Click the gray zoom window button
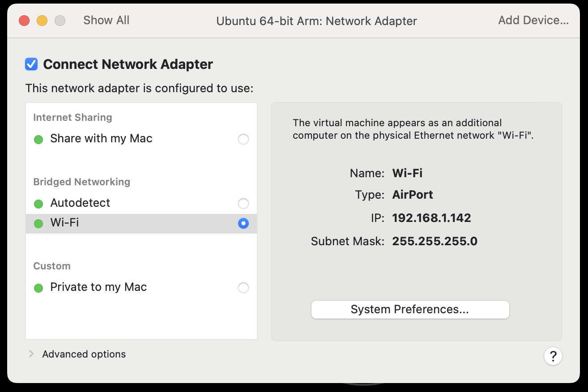 [60, 21]
